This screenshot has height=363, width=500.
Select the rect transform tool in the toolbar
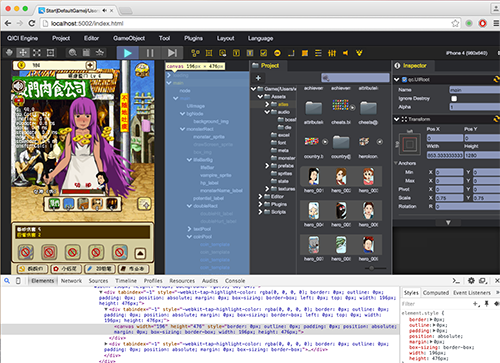(50, 53)
